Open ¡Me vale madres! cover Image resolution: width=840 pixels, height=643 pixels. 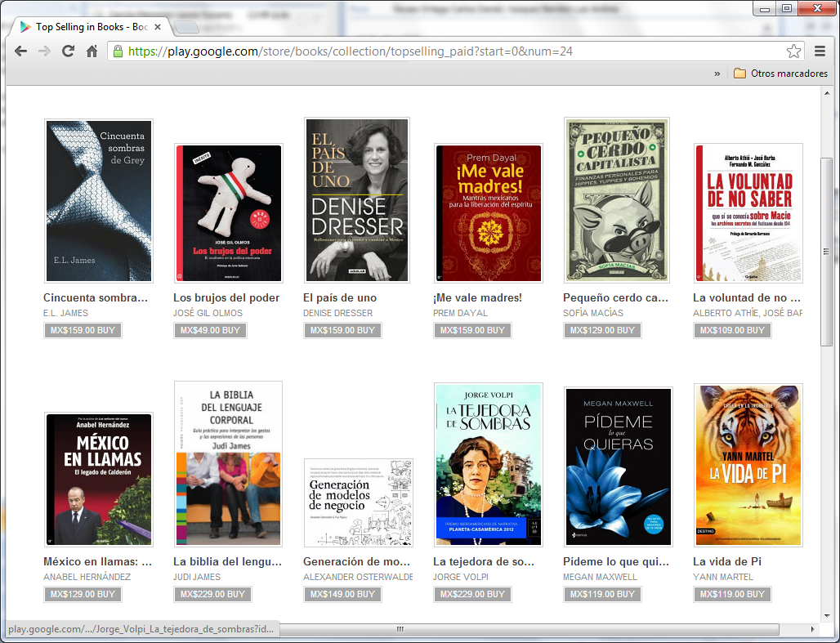pos(489,213)
